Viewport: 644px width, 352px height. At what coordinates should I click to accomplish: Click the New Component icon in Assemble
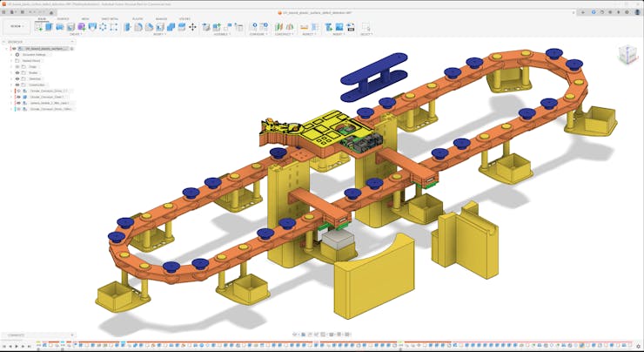click(x=207, y=27)
